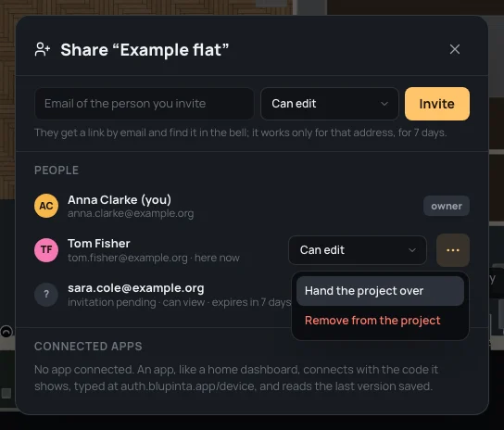Click the Tom Fisher name

pos(99,244)
